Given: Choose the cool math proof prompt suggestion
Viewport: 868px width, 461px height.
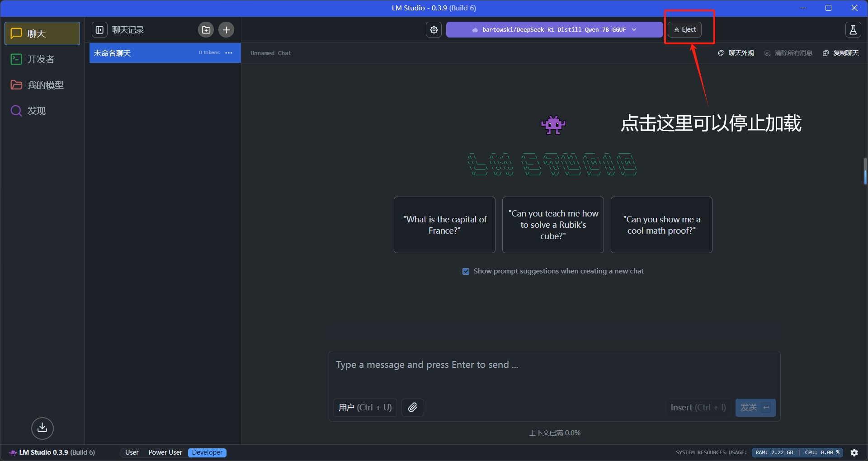Looking at the screenshot, I should click(x=661, y=225).
